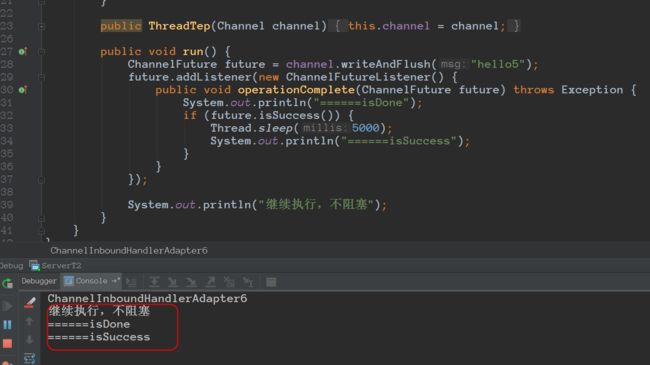Click the "======isDone" string in code
The image size is (650, 365).
click(x=361, y=103)
